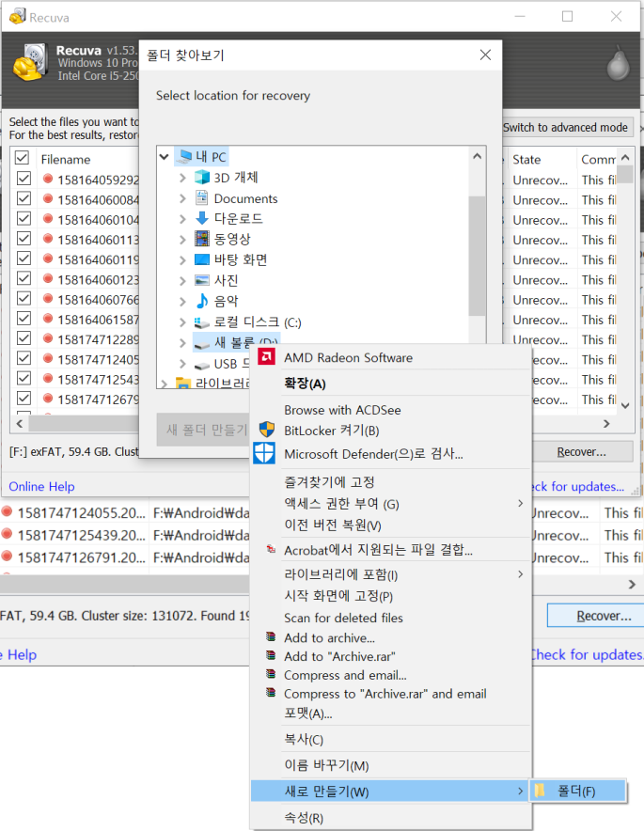
Task: Click the 3D 개체 cube icon
Action: (201, 177)
